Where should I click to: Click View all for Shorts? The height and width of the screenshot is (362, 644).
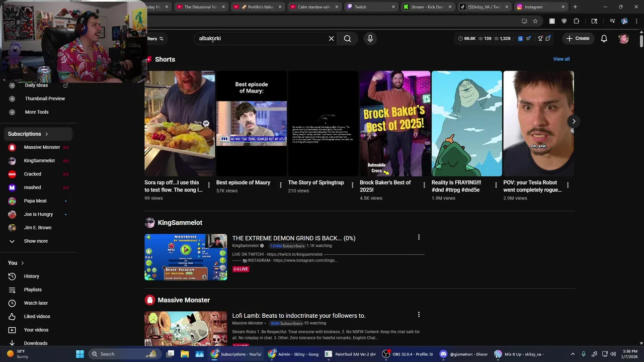click(561, 59)
